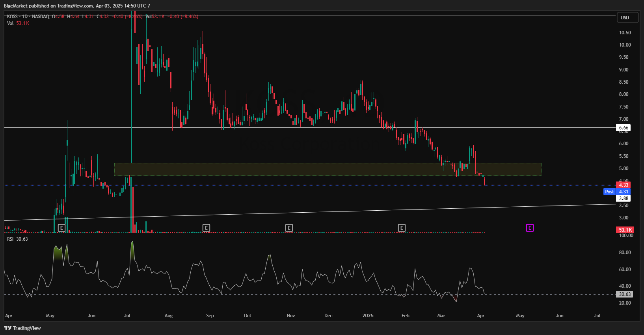Click the red 53.1K volume axis label
The image size is (644, 335).
pos(625,230)
